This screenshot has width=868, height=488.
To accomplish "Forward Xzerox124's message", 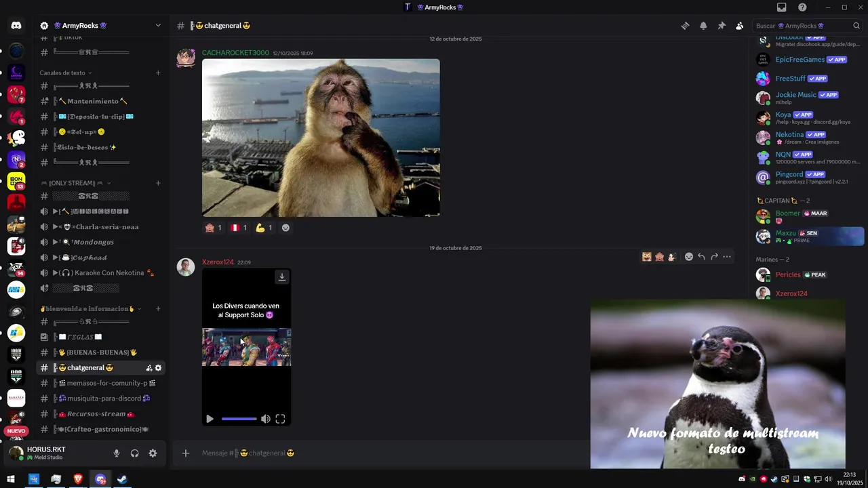I will tap(714, 257).
